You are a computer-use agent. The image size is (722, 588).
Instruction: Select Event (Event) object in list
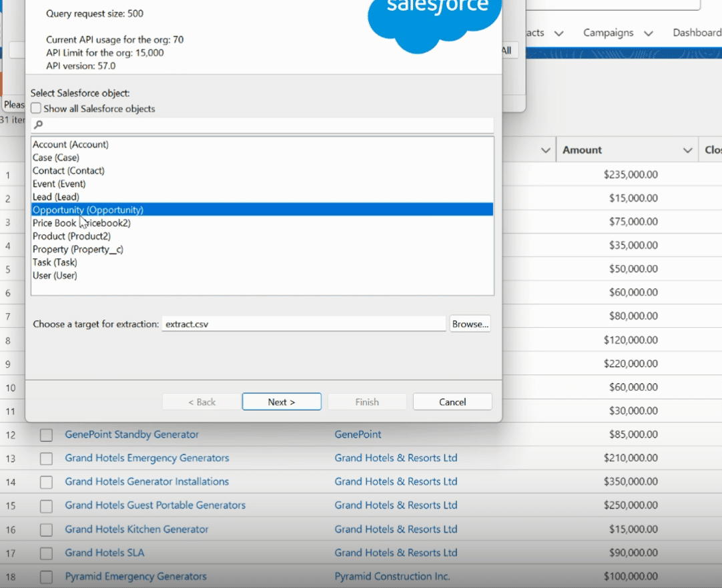[x=262, y=184]
